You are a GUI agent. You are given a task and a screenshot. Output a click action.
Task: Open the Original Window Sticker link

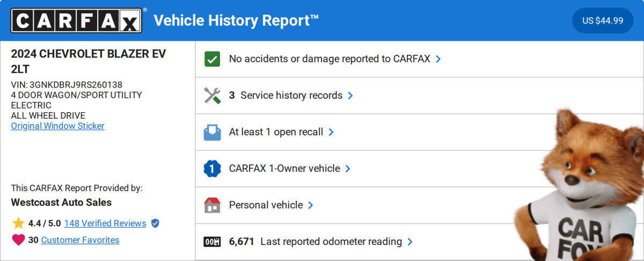(x=58, y=126)
